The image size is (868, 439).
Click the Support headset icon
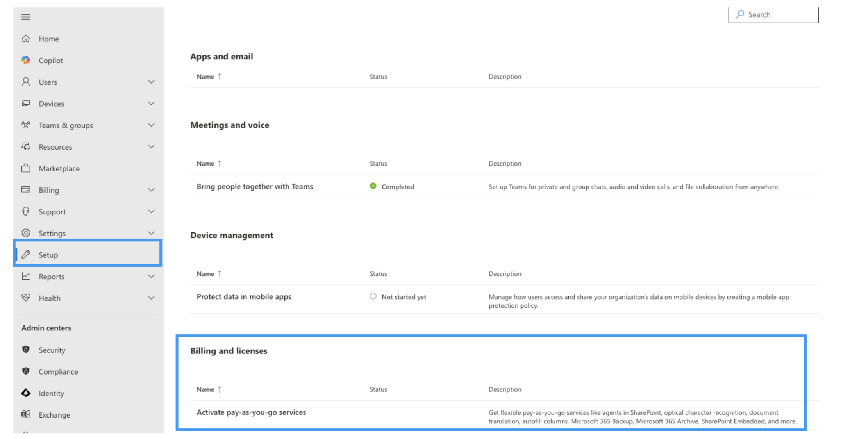[26, 211]
